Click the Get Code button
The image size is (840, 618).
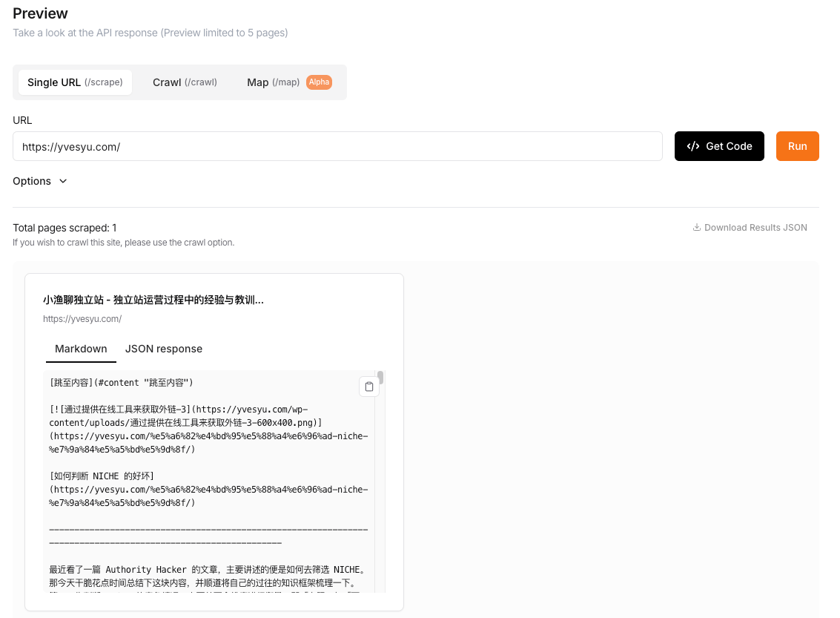[x=719, y=146]
